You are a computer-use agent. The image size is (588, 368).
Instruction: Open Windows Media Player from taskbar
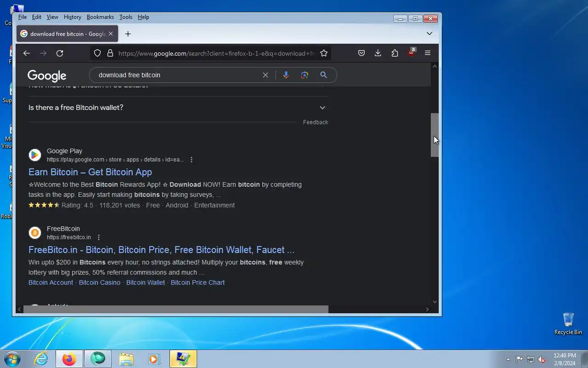click(x=154, y=359)
